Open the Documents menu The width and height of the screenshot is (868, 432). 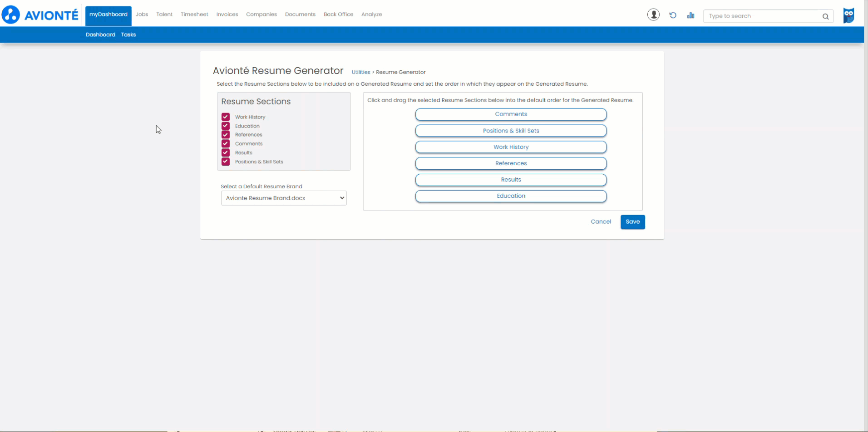(x=300, y=15)
